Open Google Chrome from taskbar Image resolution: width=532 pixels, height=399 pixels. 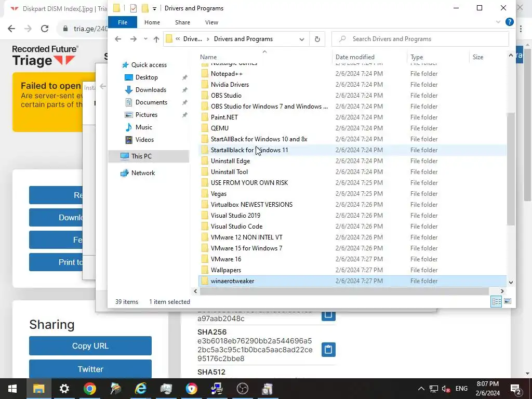(x=89, y=389)
